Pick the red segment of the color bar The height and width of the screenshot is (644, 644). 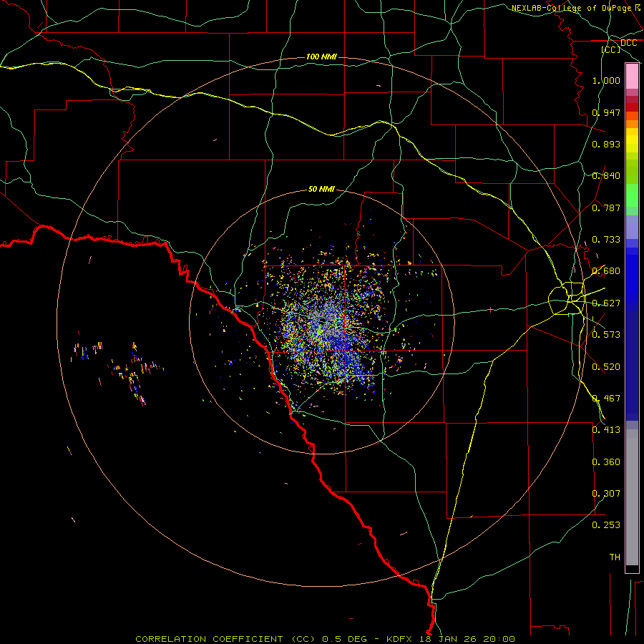[x=632, y=107]
